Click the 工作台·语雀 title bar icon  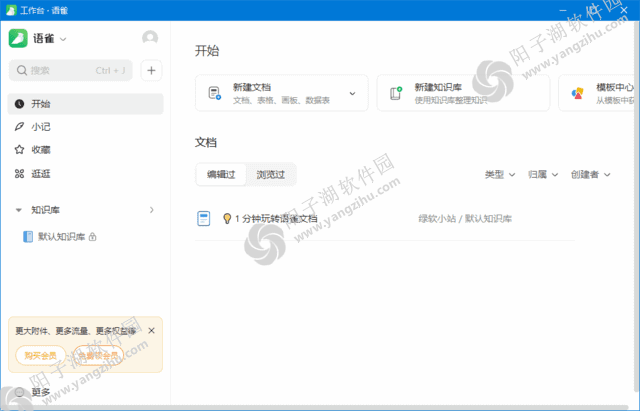tap(11, 10)
